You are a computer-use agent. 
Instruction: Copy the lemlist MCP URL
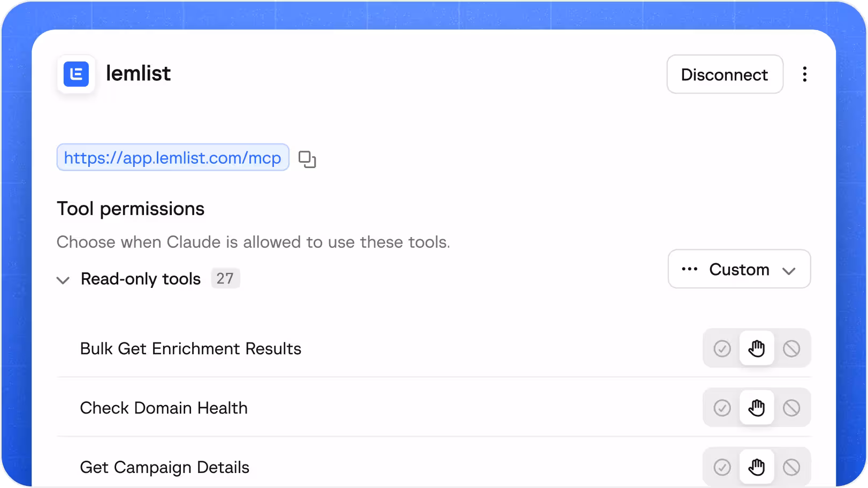coord(307,159)
